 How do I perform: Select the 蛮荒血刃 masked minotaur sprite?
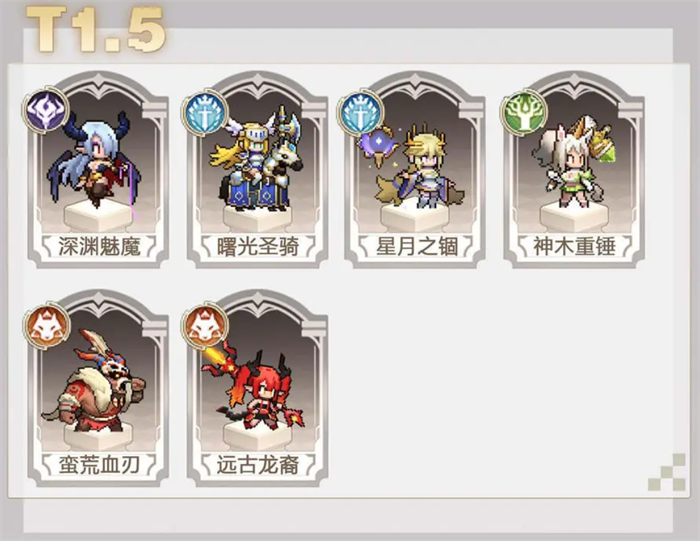pyautogui.click(x=94, y=380)
